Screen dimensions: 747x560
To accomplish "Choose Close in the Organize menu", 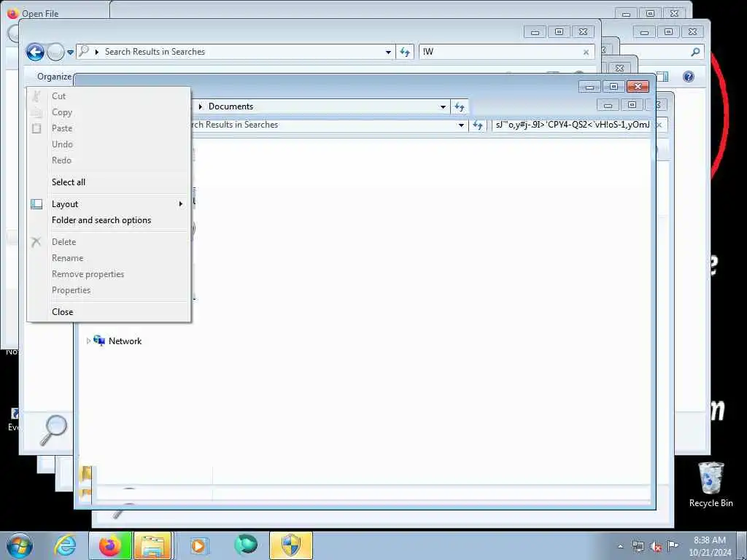I will (x=109, y=312).
